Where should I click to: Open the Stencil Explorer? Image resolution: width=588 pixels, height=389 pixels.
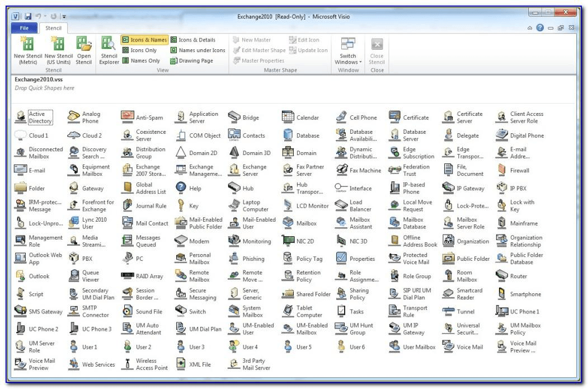(109, 50)
